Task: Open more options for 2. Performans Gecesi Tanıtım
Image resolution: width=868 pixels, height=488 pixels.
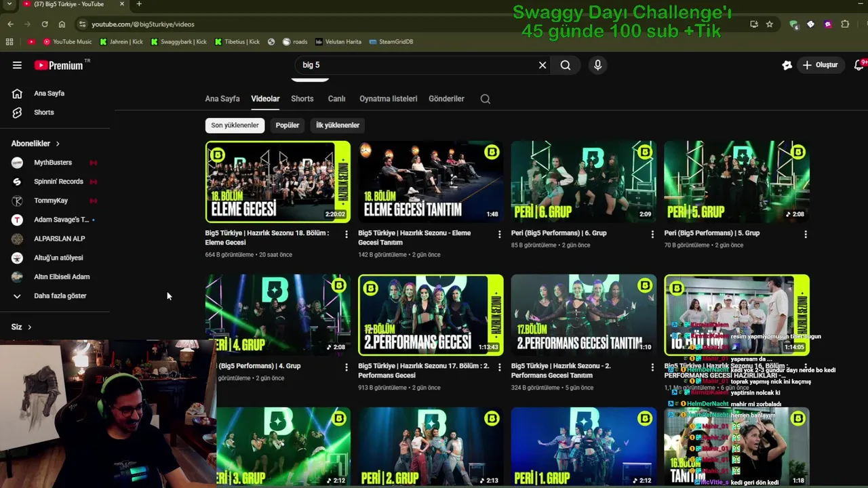Action: click(x=653, y=367)
